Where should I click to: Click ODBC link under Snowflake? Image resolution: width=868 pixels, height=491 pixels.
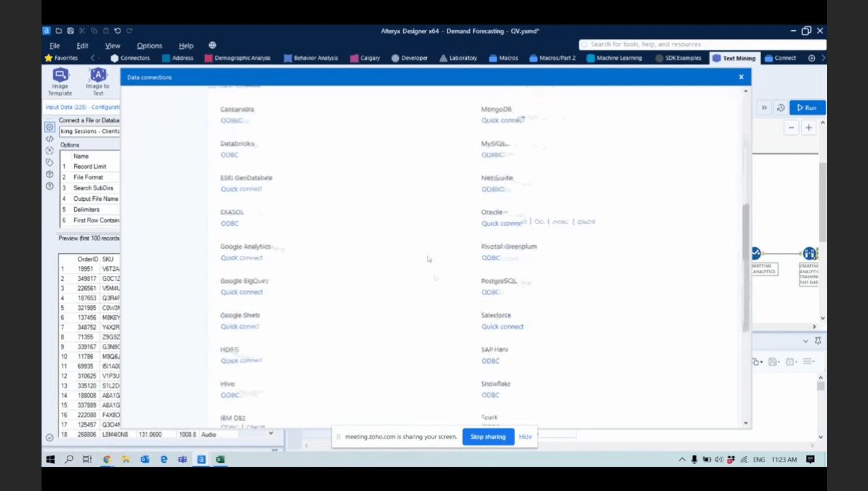point(490,395)
